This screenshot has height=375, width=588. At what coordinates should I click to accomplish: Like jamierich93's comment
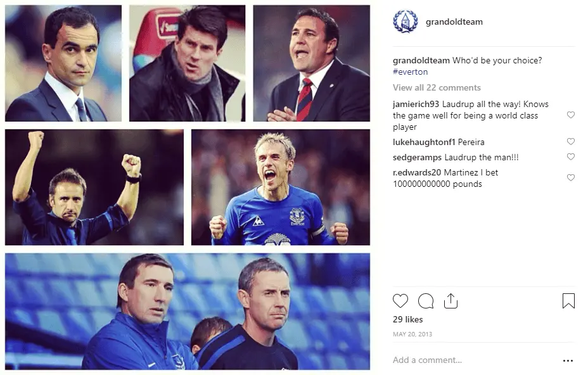coord(570,115)
